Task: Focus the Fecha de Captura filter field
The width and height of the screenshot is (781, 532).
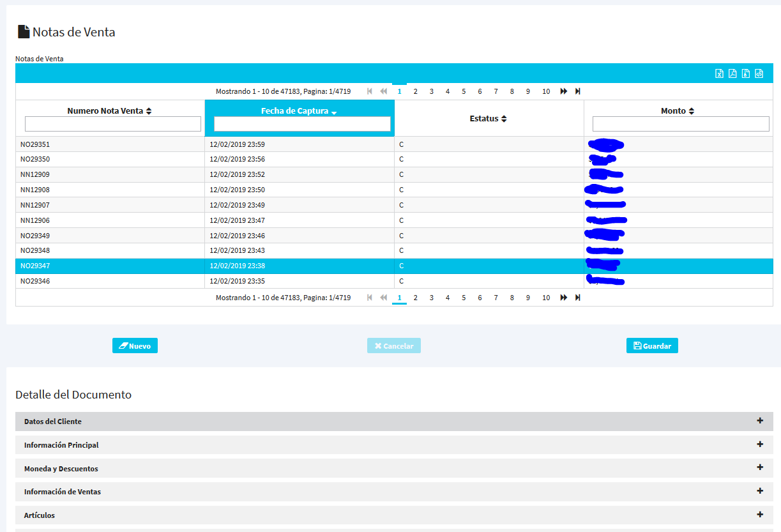Action: click(x=302, y=124)
